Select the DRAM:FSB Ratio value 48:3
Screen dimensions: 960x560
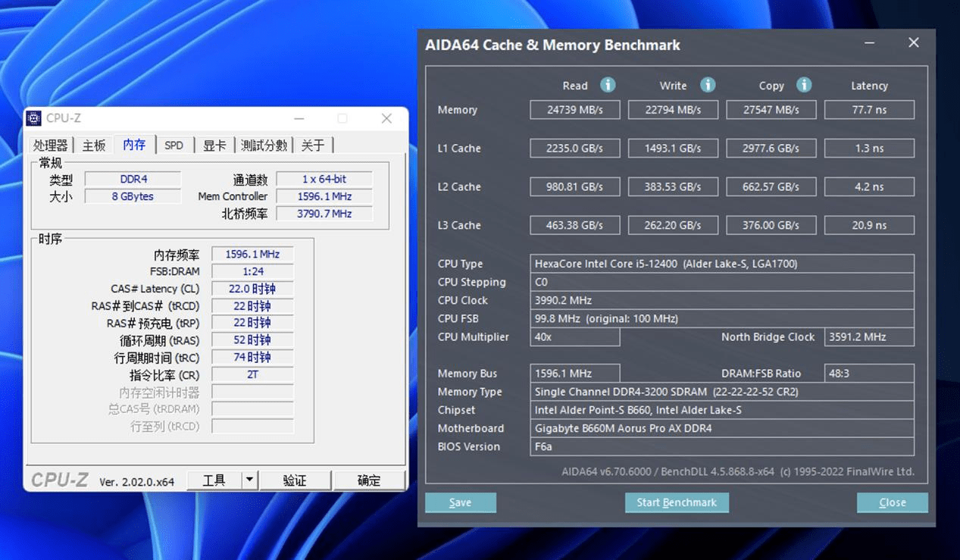click(x=869, y=373)
